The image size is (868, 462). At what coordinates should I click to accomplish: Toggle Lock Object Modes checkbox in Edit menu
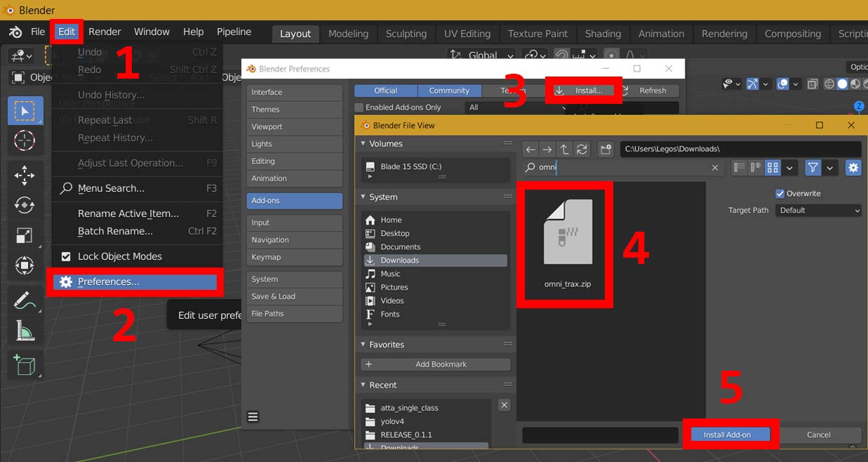[66, 256]
